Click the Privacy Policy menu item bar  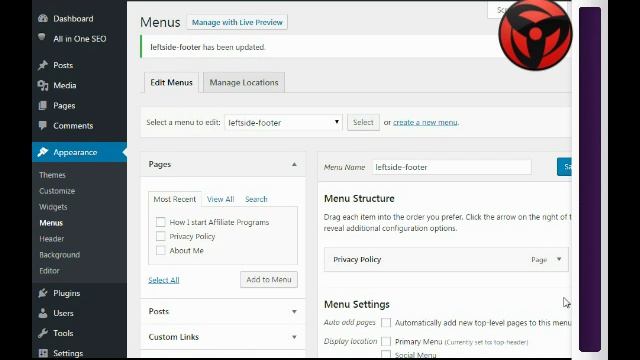pos(446,259)
